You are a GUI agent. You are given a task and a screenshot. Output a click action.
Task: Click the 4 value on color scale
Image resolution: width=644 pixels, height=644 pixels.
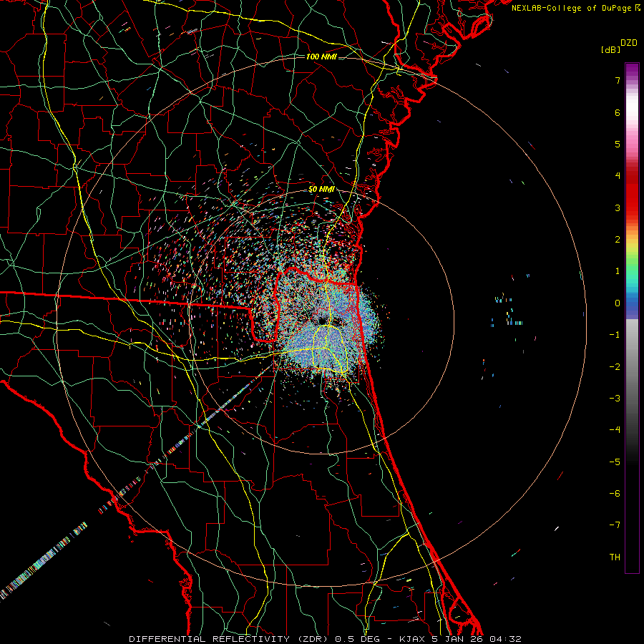[618, 176]
